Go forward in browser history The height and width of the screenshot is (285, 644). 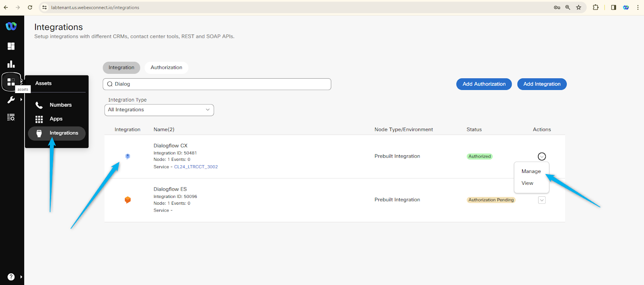click(x=18, y=7)
